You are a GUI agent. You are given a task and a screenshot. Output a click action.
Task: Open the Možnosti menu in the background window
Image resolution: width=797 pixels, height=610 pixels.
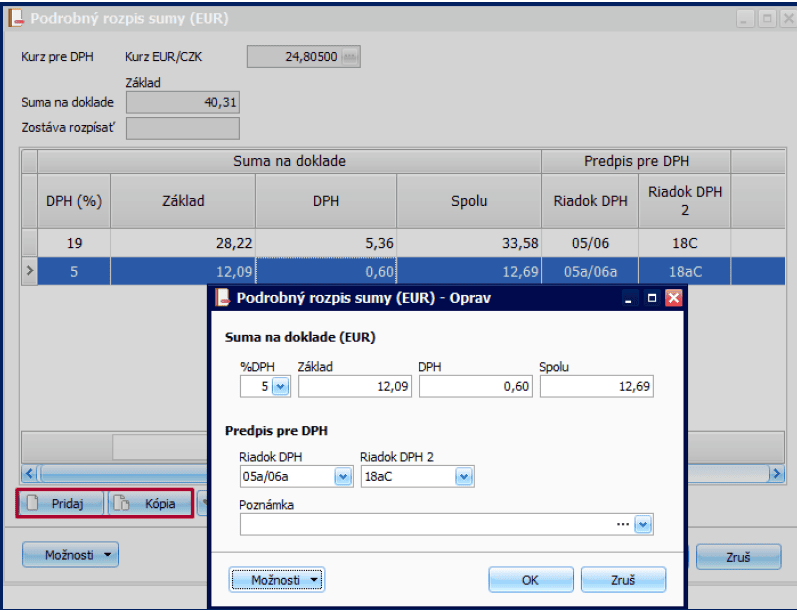(x=70, y=555)
